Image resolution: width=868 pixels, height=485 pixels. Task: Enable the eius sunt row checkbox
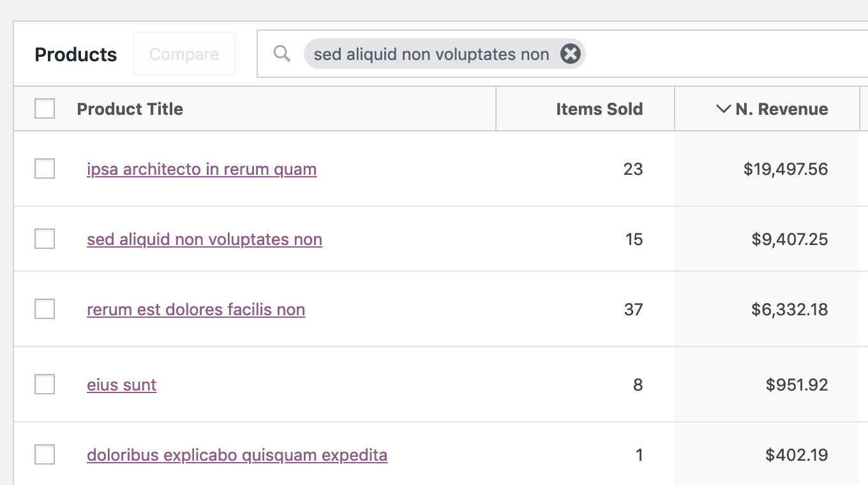pos(45,385)
